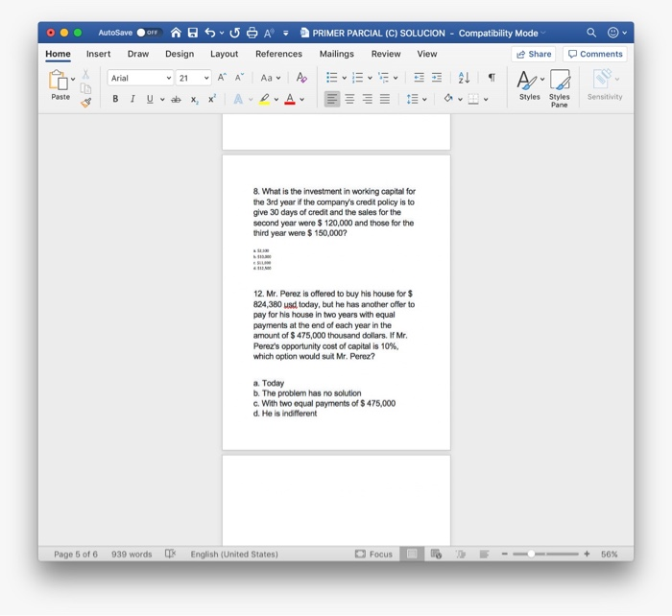The height and width of the screenshot is (616, 672).
Task: Center align text
Action: tap(349, 100)
